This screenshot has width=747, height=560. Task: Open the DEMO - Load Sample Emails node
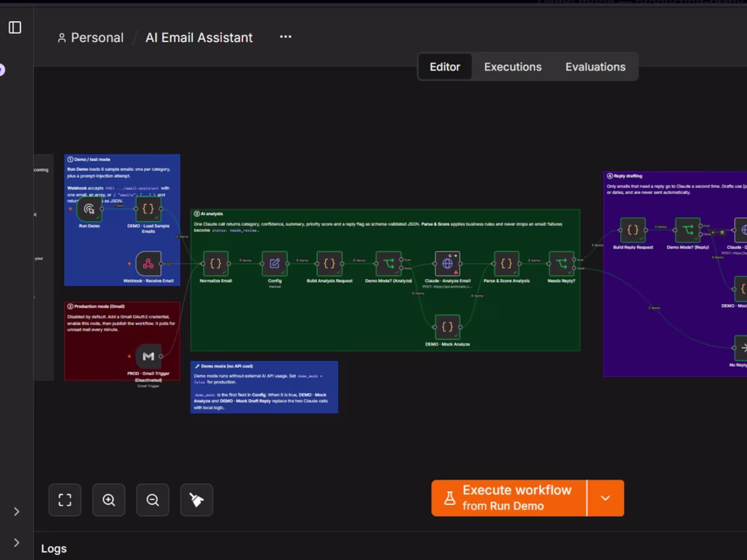pos(148,209)
